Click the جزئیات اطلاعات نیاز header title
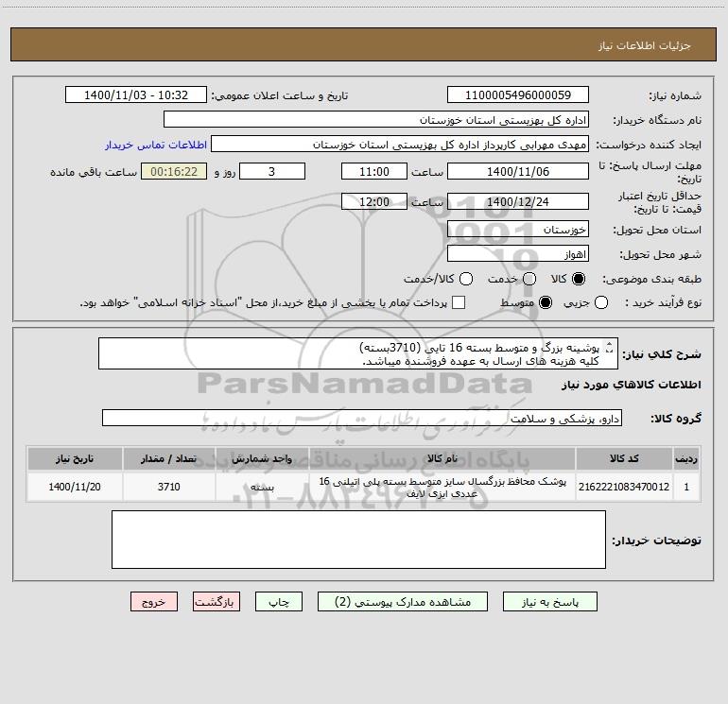The image size is (728, 704). [644, 45]
